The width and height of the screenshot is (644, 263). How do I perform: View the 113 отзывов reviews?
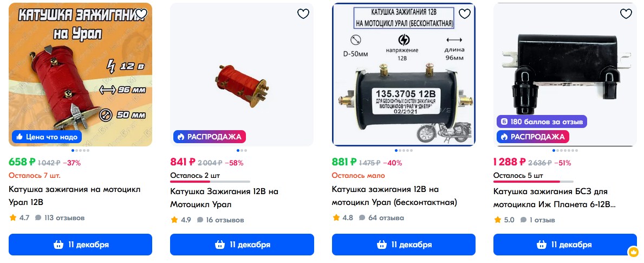tap(60, 218)
